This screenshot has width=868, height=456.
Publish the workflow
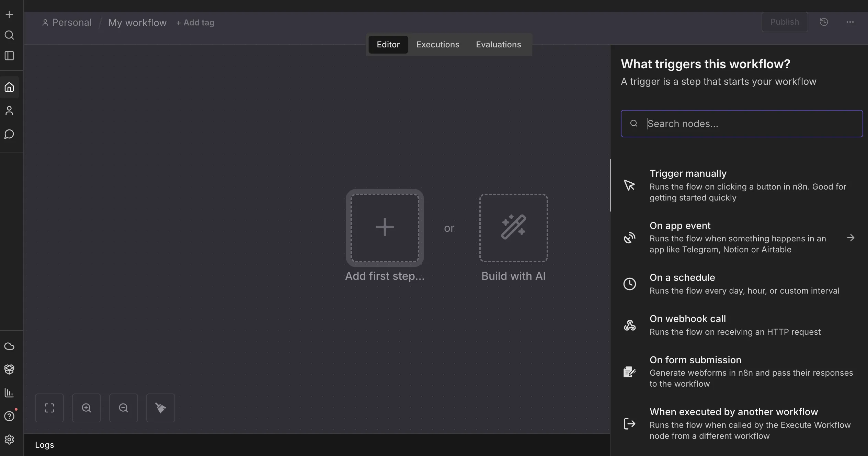click(x=785, y=22)
